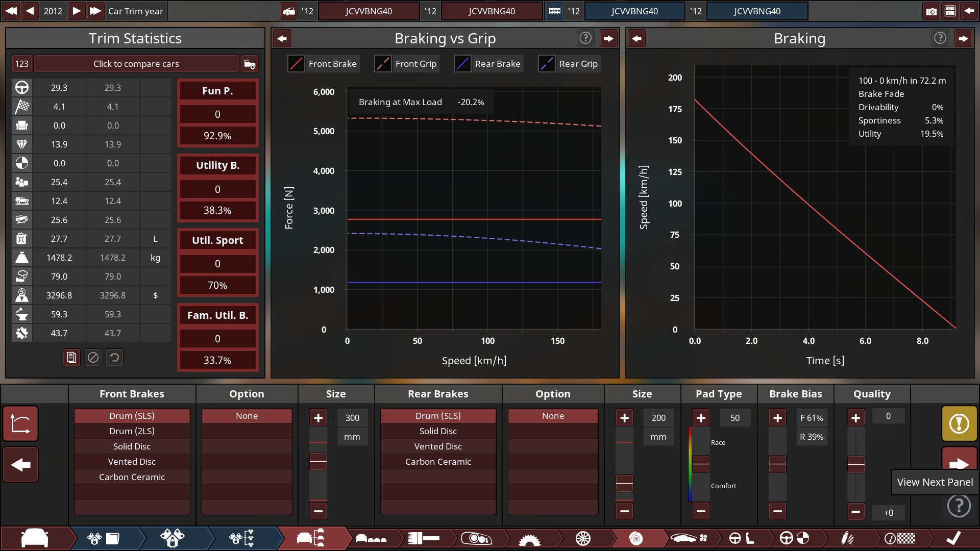Take a screenshot with the camera icon
The height and width of the screenshot is (551, 980).
pyautogui.click(x=932, y=11)
